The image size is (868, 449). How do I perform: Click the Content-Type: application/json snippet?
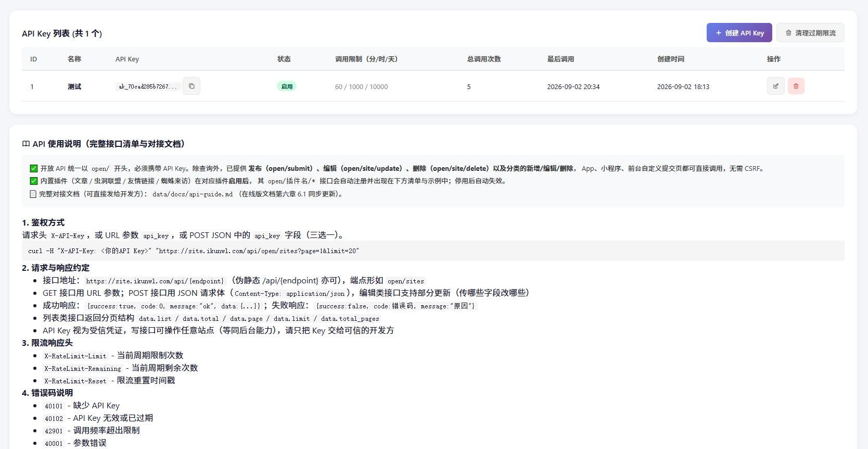click(289, 293)
